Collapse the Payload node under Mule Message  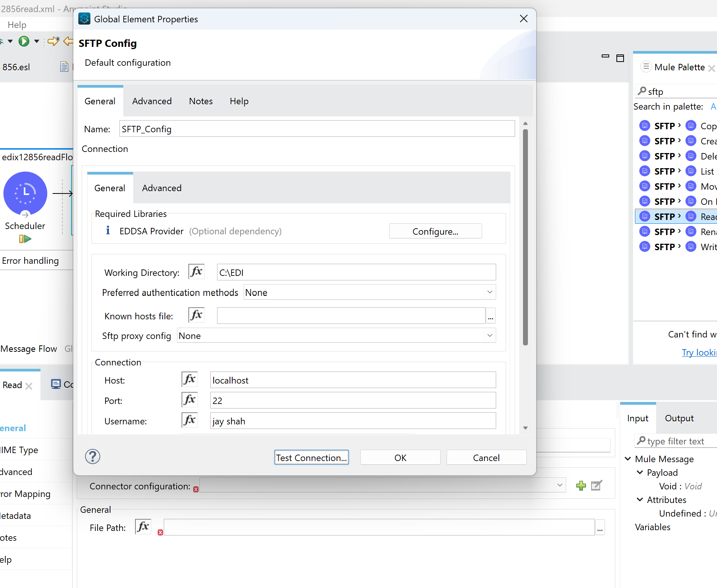[x=639, y=472]
